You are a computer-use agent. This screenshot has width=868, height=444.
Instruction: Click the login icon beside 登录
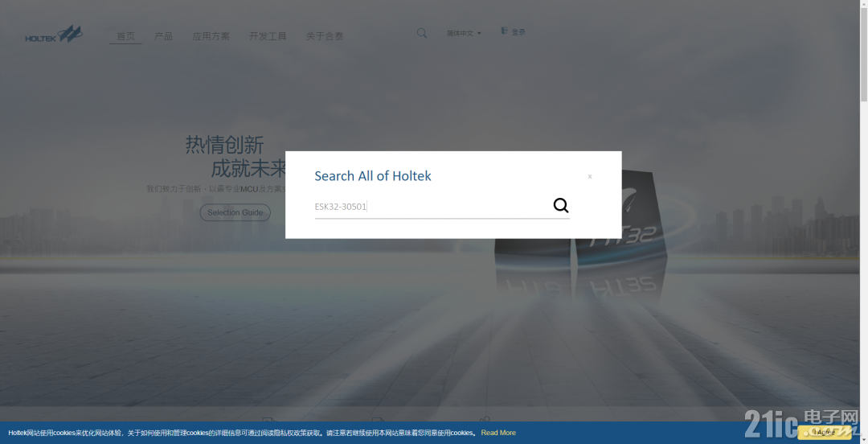(504, 31)
